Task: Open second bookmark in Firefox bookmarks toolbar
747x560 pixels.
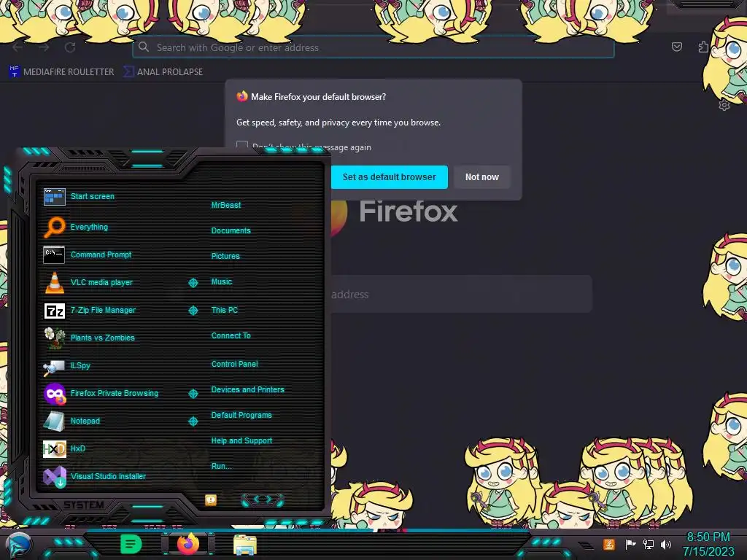Action: (163, 72)
